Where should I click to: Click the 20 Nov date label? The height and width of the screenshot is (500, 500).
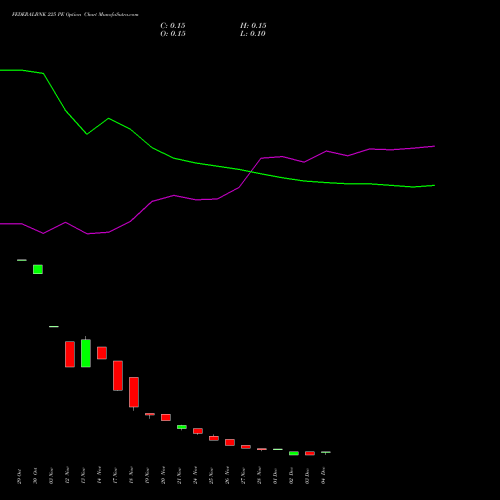tap(163, 476)
